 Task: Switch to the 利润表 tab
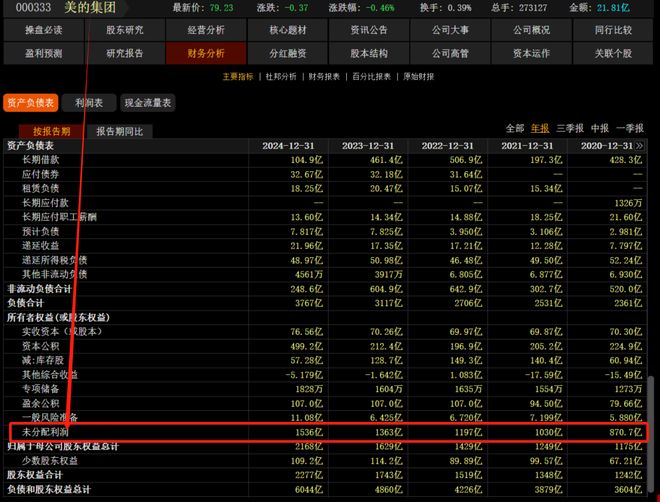88,102
